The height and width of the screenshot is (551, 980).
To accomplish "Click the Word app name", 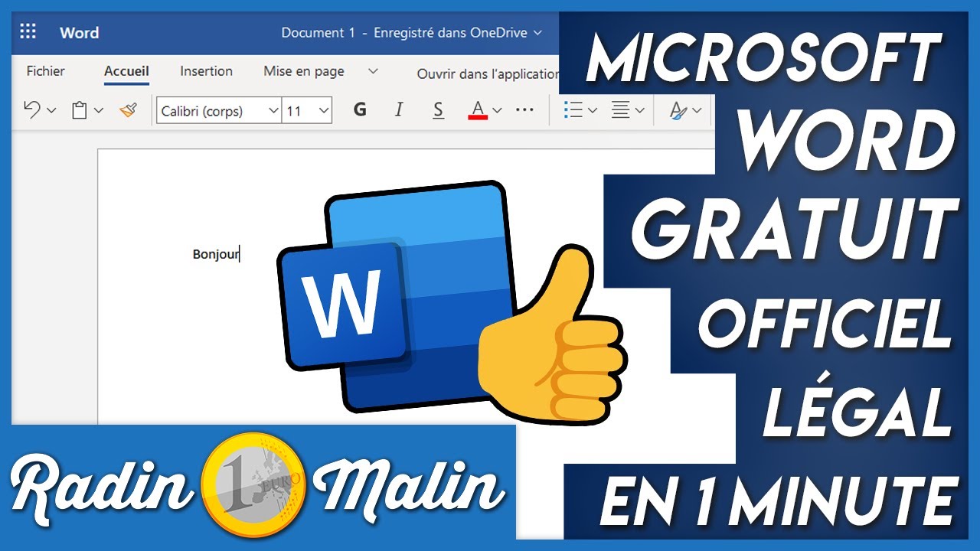I will (79, 33).
